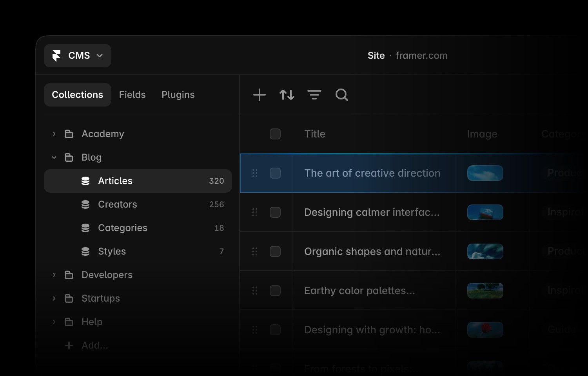Open 'Organic shapes and natur...' title
Viewport: 588px width, 376px height.
(372, 251)
